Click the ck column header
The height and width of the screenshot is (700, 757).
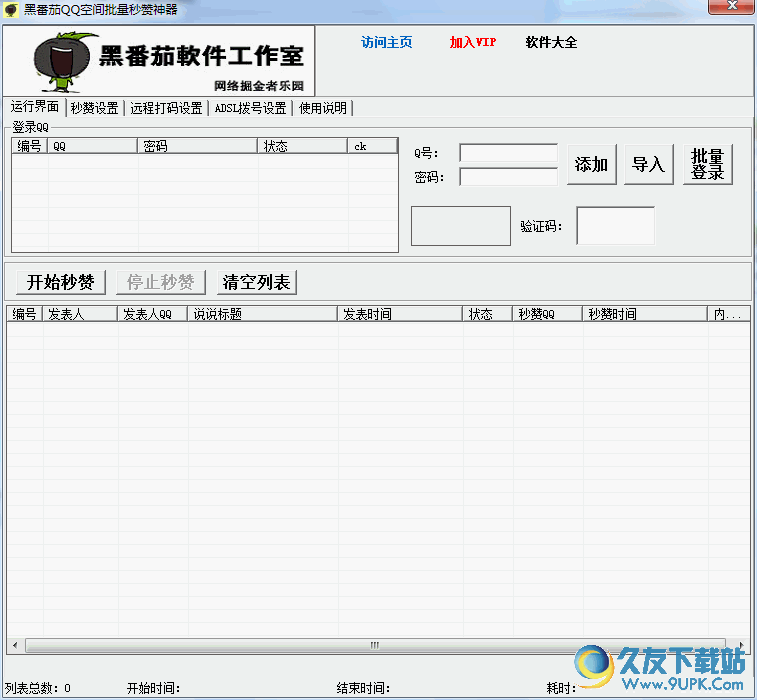[x=372, y=146]
